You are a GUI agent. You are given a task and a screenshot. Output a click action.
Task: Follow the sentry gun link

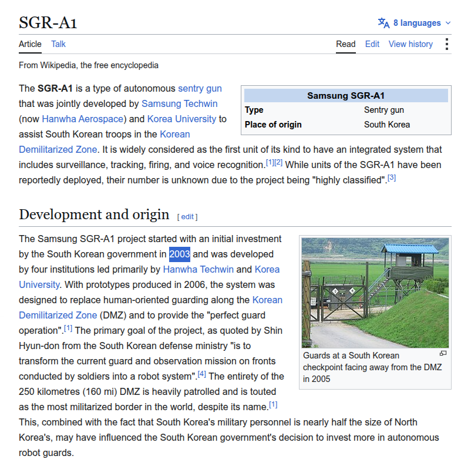[200, 88]
